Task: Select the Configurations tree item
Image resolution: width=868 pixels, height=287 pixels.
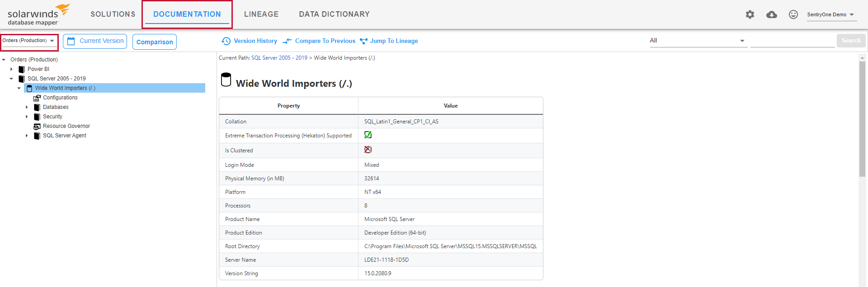Action: click(x=60, y=98)
